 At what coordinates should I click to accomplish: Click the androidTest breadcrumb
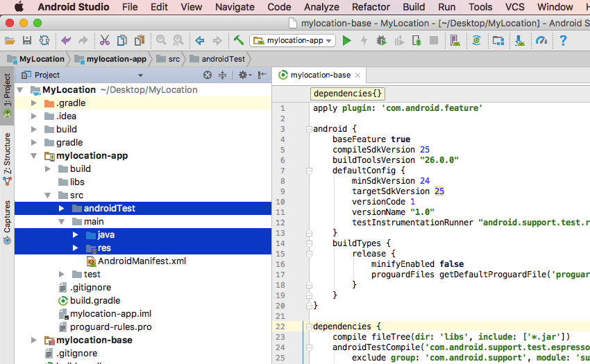click(x=217, y=59)
